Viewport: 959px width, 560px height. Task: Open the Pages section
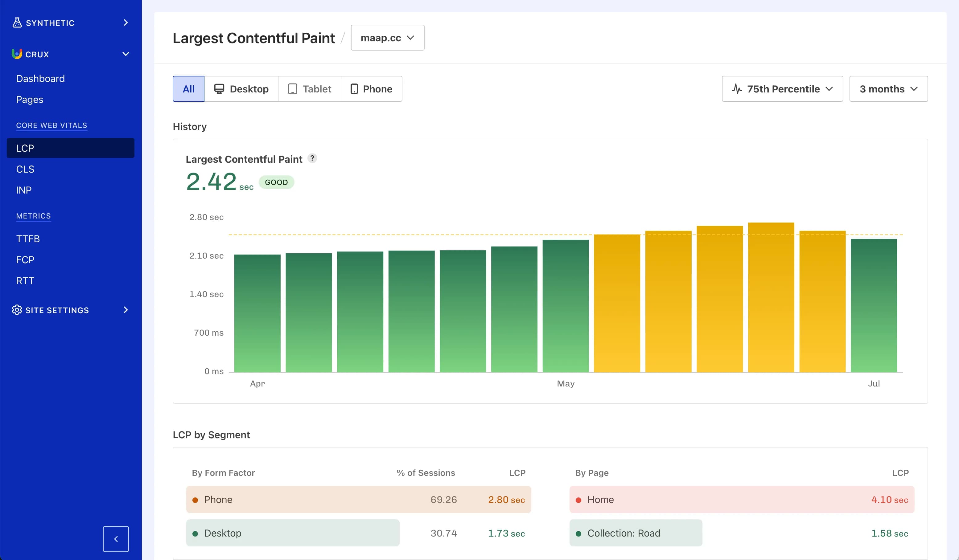29,99
